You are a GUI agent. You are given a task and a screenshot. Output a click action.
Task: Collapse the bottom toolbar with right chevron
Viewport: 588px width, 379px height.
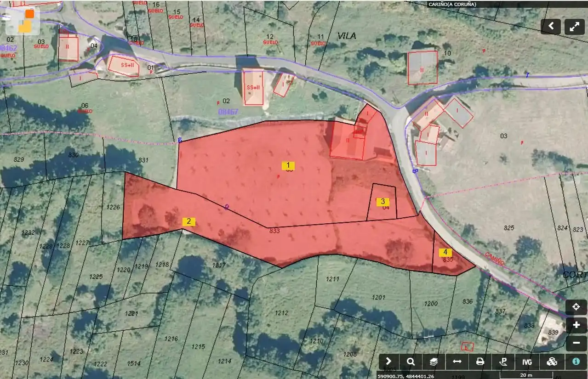[388, 362]
